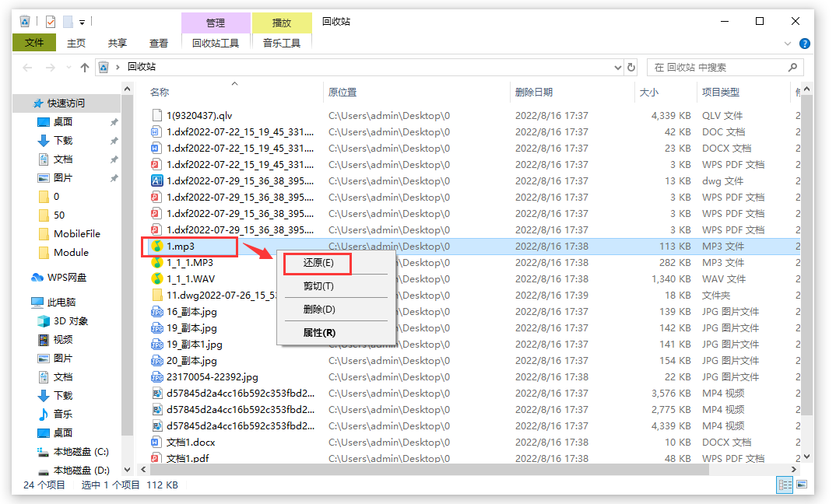Sort by the 删除日期 column header

coord(534,93)
